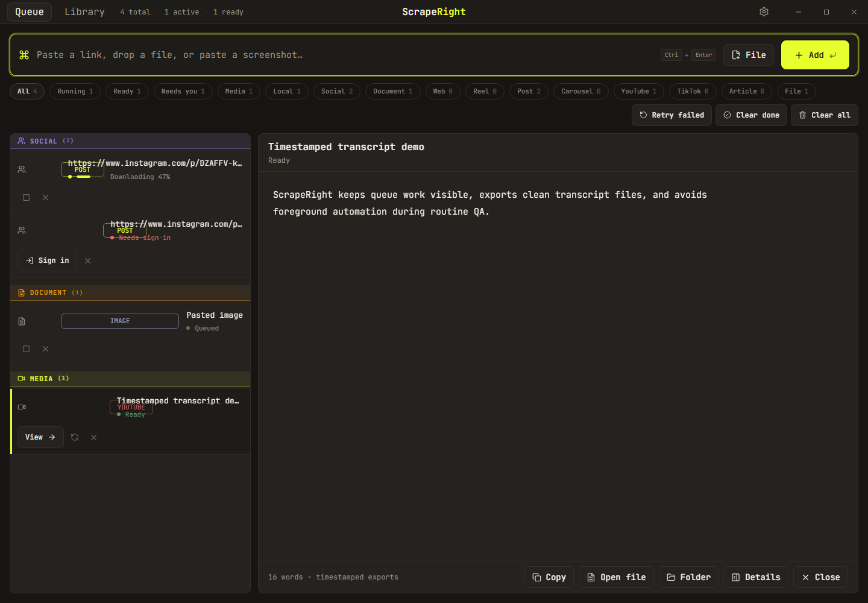This screenshot has width=868, height=603.
Task: Filter by Document type
Action: pos(393,91)
